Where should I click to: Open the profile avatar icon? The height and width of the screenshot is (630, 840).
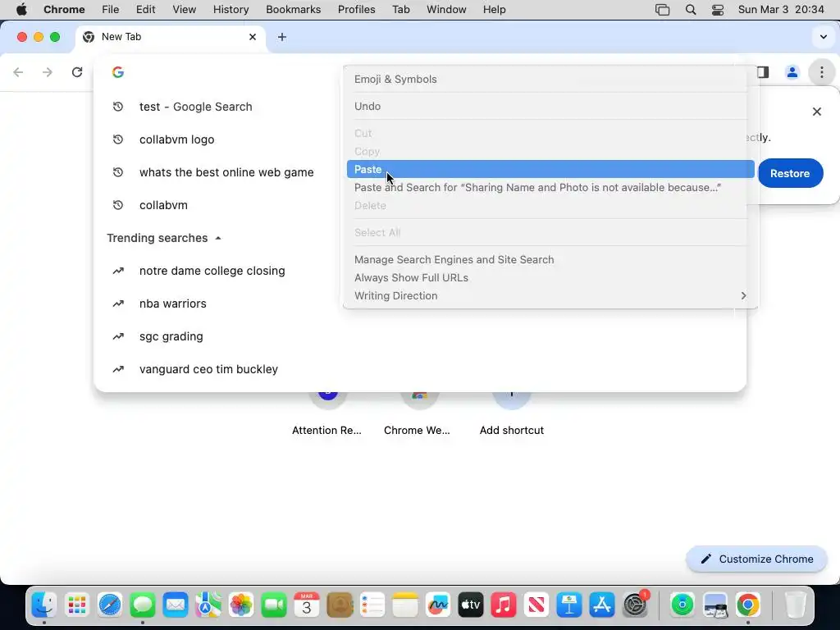(x=792, y=72)
